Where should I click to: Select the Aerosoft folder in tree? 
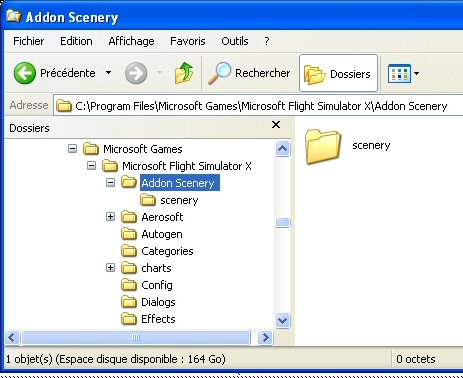162,217
